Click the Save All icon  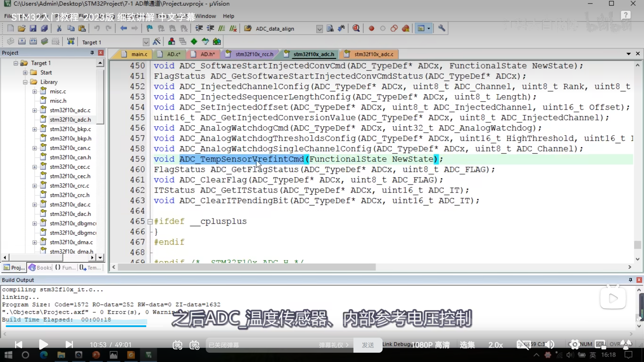click(45, 28)
